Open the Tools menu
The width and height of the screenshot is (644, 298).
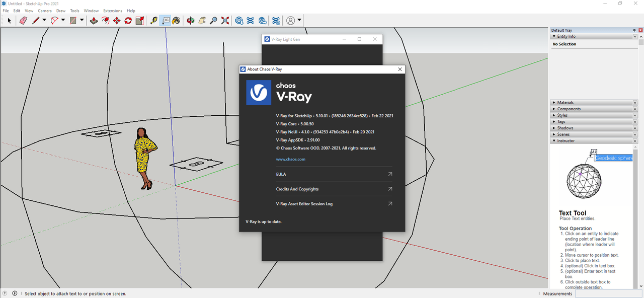tap(74, 11)
